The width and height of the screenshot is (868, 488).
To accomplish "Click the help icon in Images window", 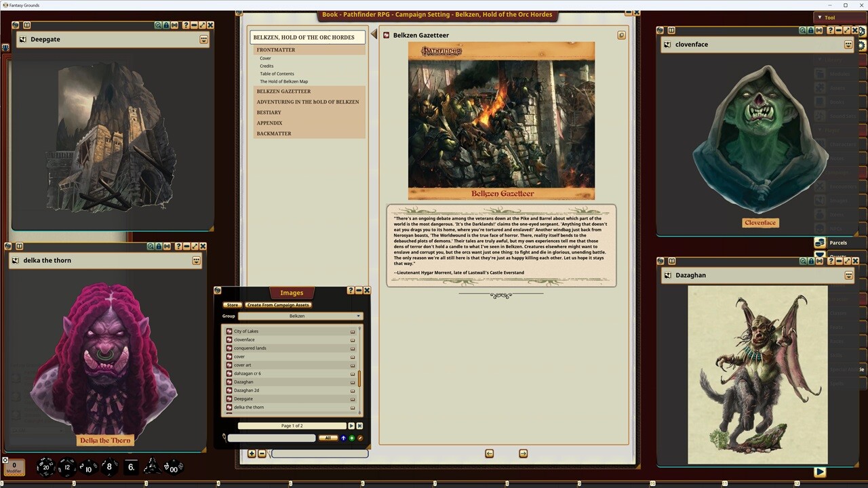I will coord(351,290).
